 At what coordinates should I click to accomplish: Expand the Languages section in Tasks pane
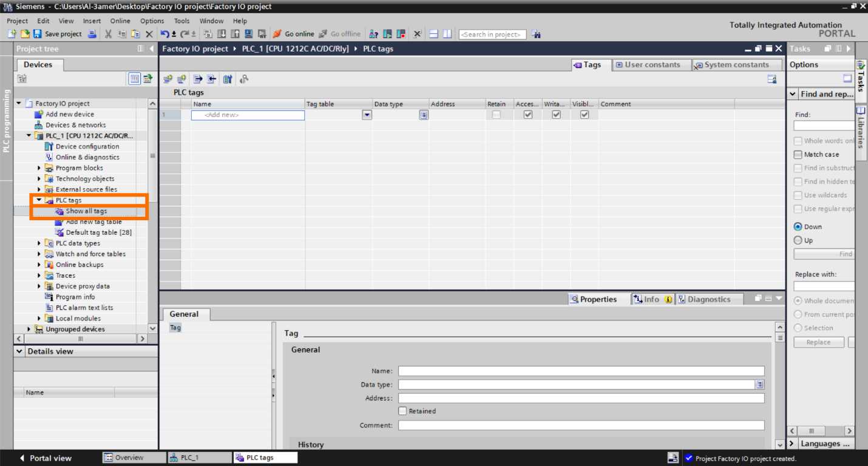tap(792, 444)
